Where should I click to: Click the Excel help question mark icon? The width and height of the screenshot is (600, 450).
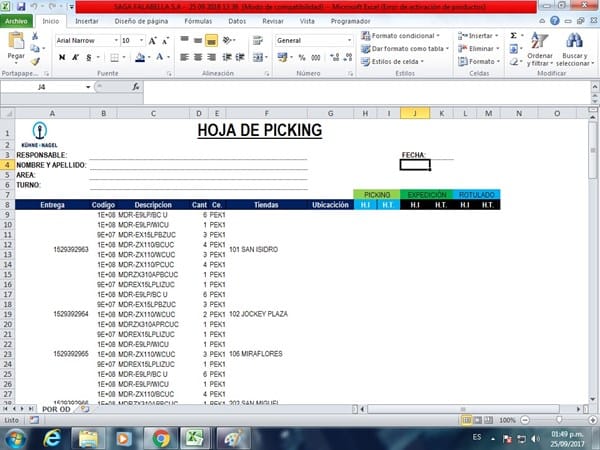(554, 21)
